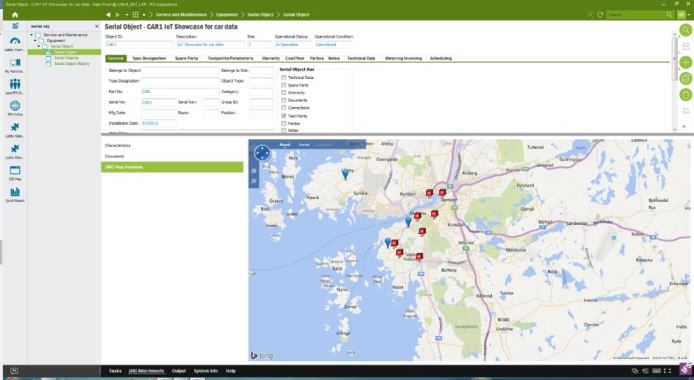The width and height of the screenshot is (694, 380).
Task: Select Road view in map header
Action: point(285,145)
